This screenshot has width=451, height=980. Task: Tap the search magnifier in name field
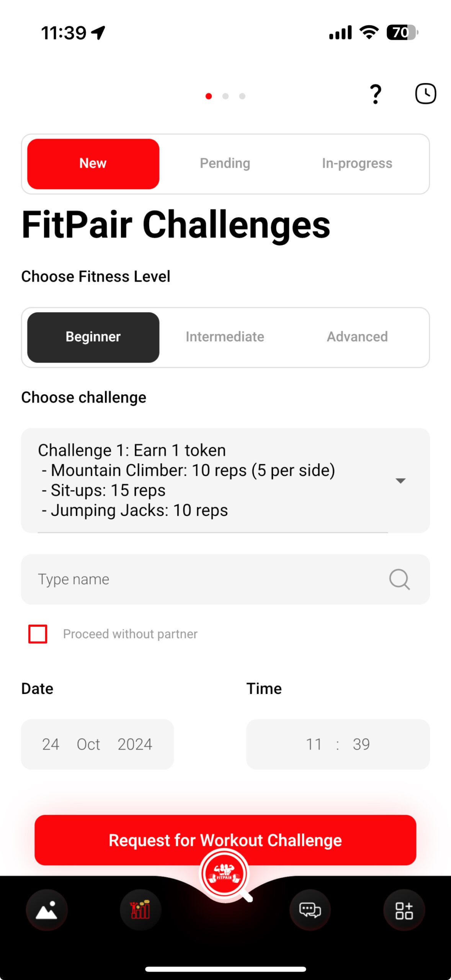coord(399,579)
